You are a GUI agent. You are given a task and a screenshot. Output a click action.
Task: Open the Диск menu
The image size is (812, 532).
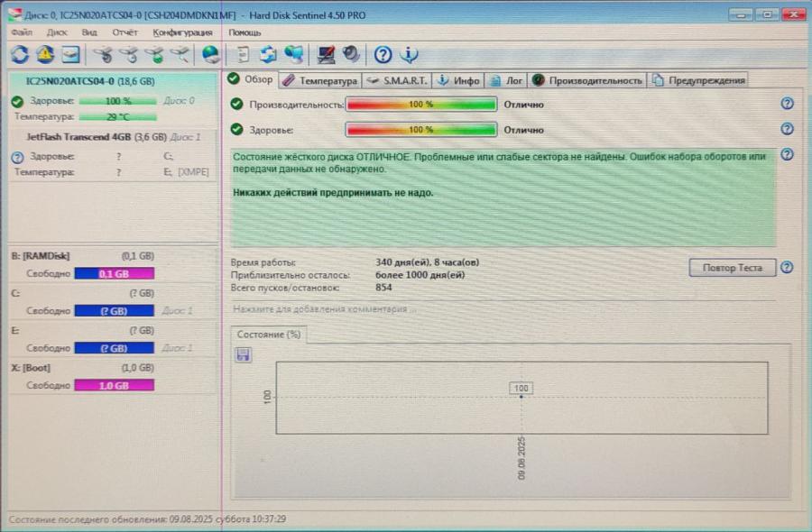(x=57, y=32)
